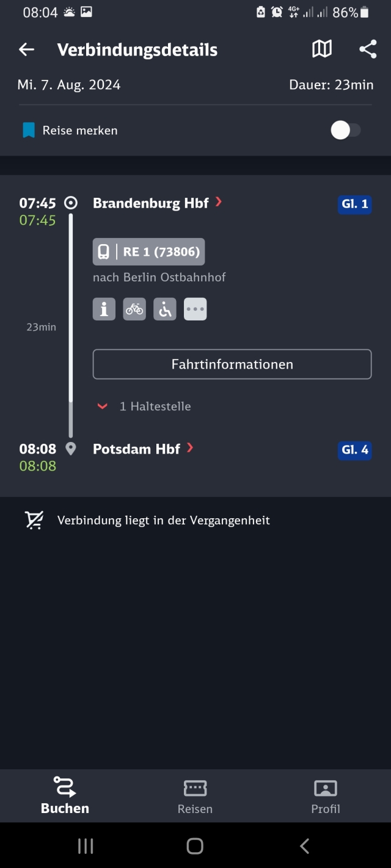Tap the blue bookmark icon beside Reise merken

[x=29, y=130]
